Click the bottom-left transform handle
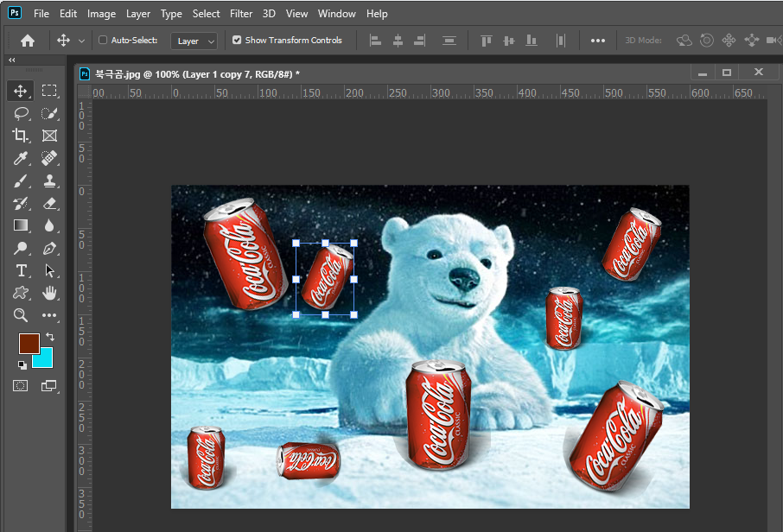783x532 pixels. (x=296, y=314)
